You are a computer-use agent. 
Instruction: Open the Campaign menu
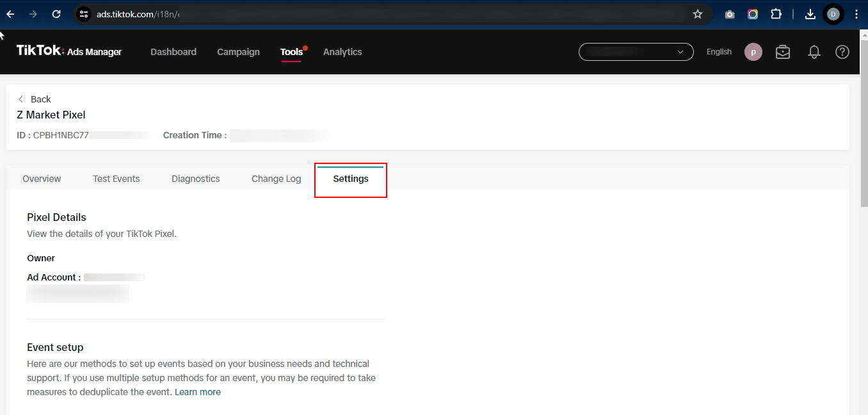coord(238,52)
